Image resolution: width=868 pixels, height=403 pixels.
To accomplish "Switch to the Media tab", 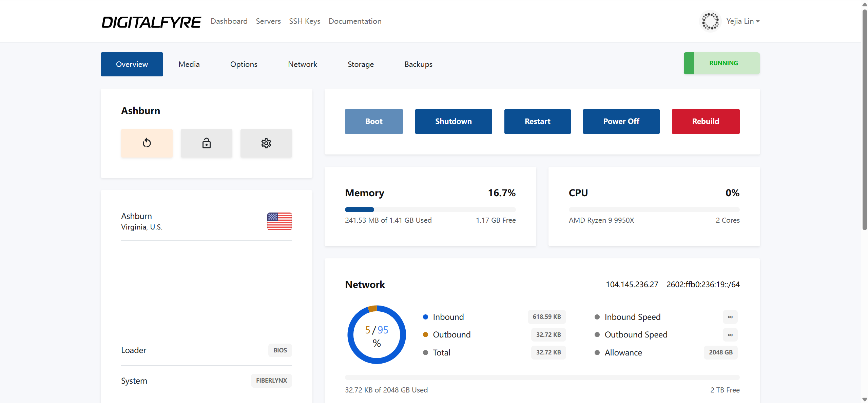I will (189, 64).
